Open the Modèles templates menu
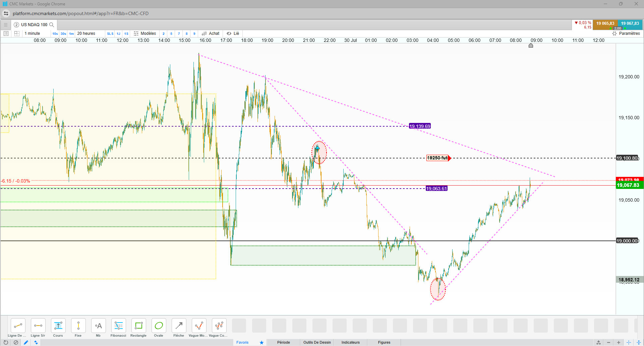Screen dimensions: 644x346 145,33
